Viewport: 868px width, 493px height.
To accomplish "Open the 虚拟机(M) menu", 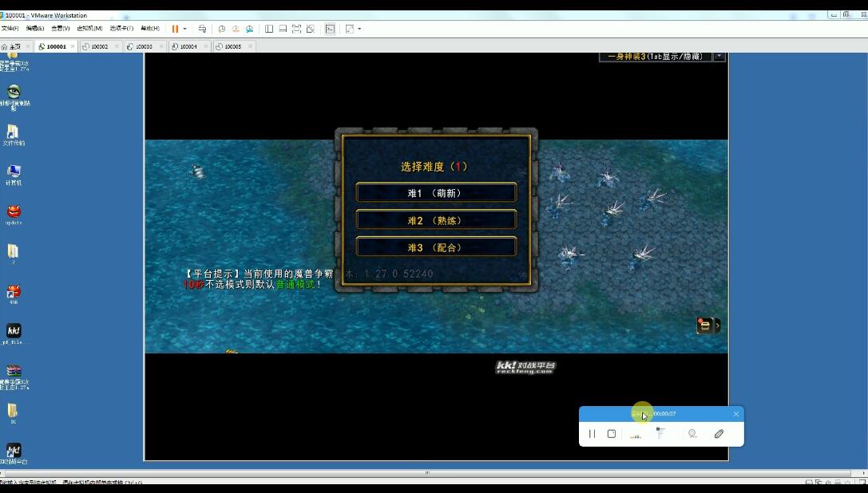I will pyautogui.click(x=89, y=28).
